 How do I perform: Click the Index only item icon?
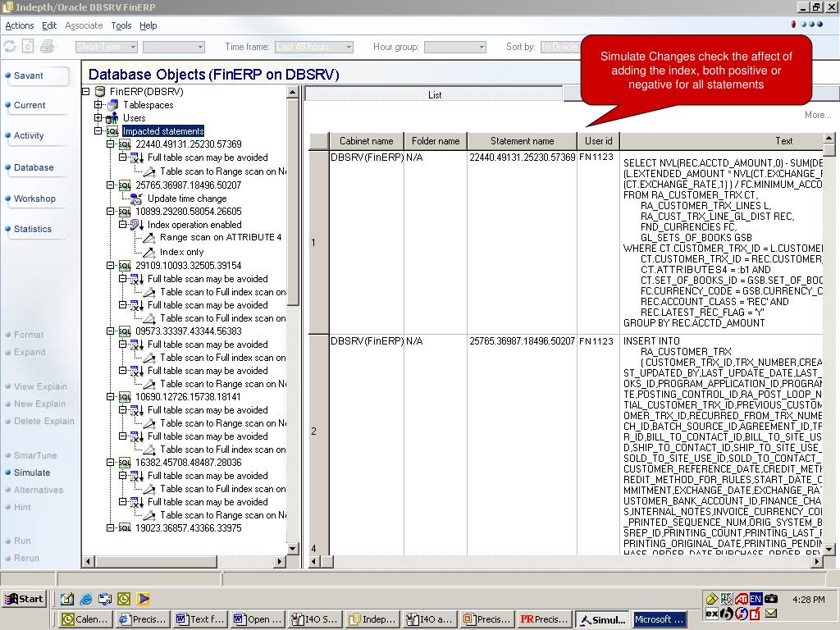click(x=149, y=252)
